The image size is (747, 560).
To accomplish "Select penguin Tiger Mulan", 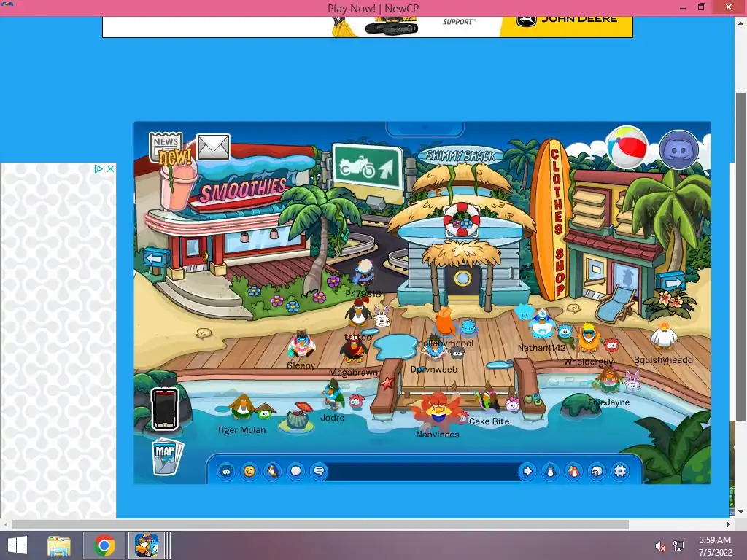I will tap(242, 408).
